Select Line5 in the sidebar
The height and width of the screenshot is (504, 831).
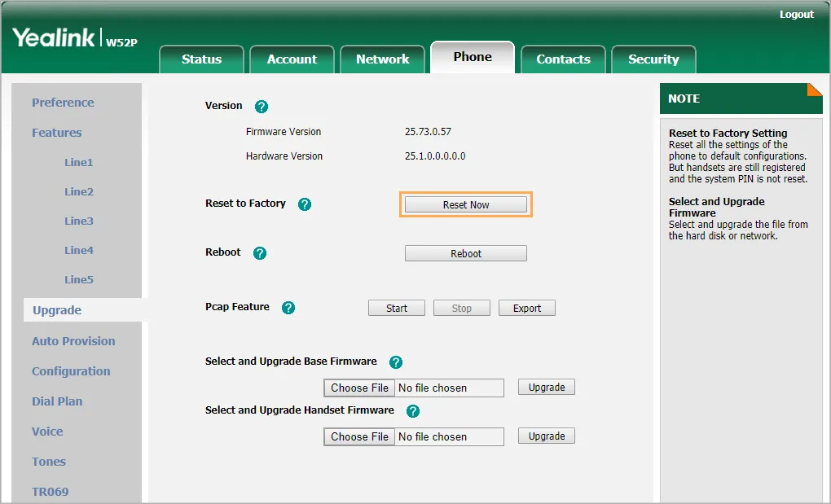[x=79, y=279]
